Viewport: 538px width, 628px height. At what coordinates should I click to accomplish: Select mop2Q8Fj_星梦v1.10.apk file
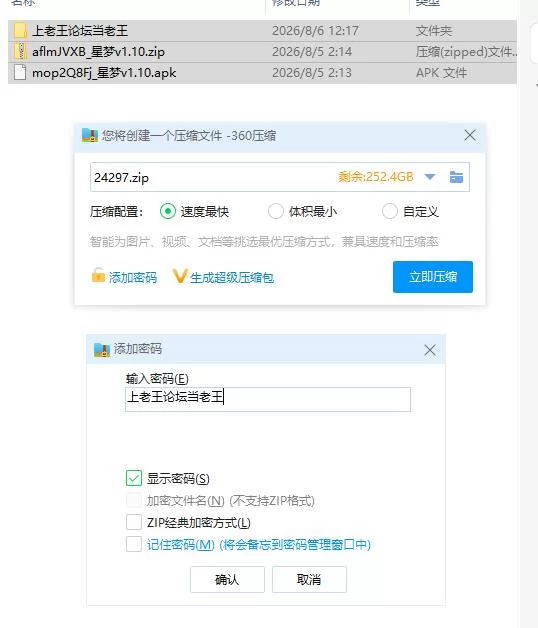[x=262, y=73]
